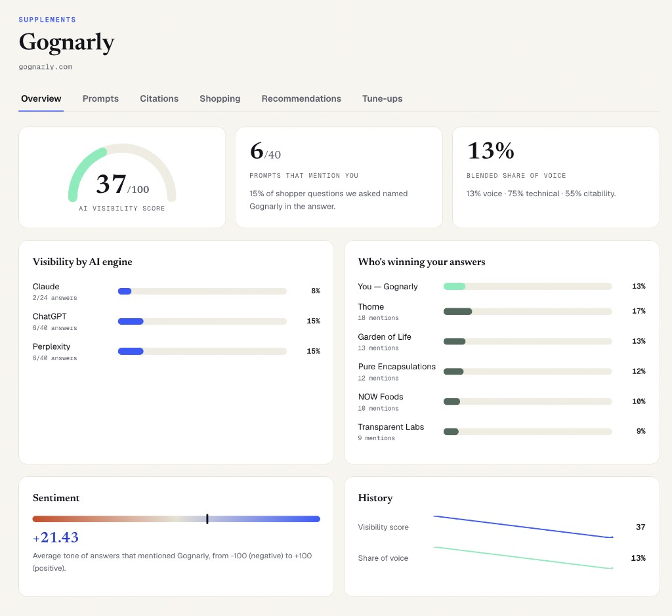The image size is (672, 616).
Task: Click the 18 mentions text under Thorne
Action: point(379,318)
